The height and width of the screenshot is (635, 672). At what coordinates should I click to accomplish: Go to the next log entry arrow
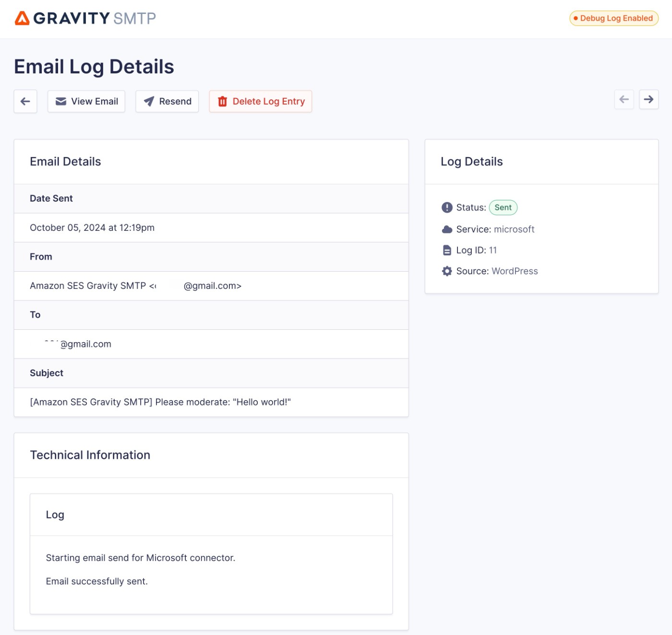[648, 99]
